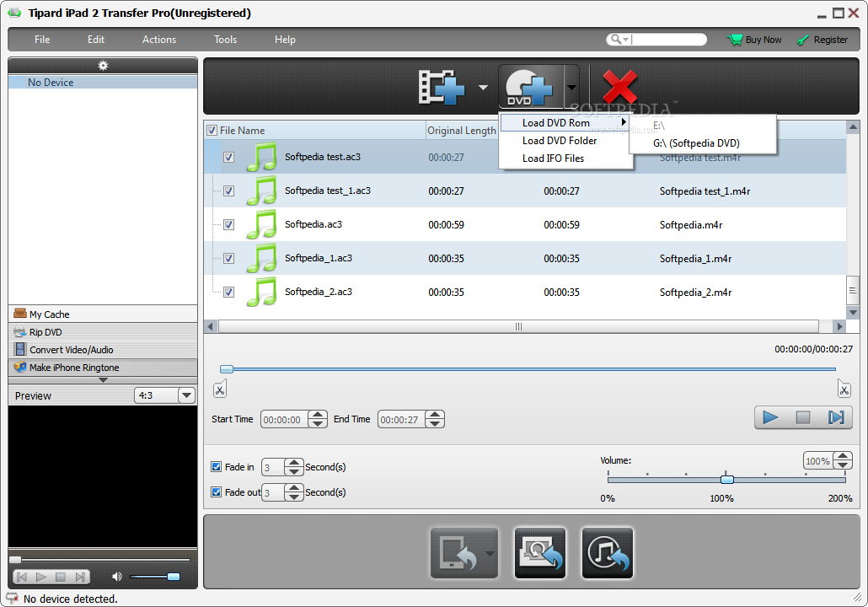The width and height of the screenshot is (868, 607).
Task: Click the preview volume slider handle
Action: coord(174,577)
